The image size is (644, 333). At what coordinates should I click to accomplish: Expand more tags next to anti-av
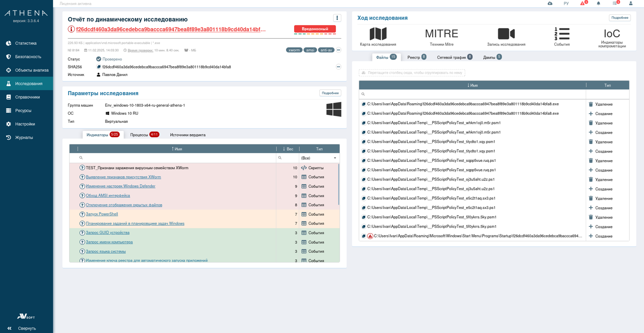click(338, 50)
